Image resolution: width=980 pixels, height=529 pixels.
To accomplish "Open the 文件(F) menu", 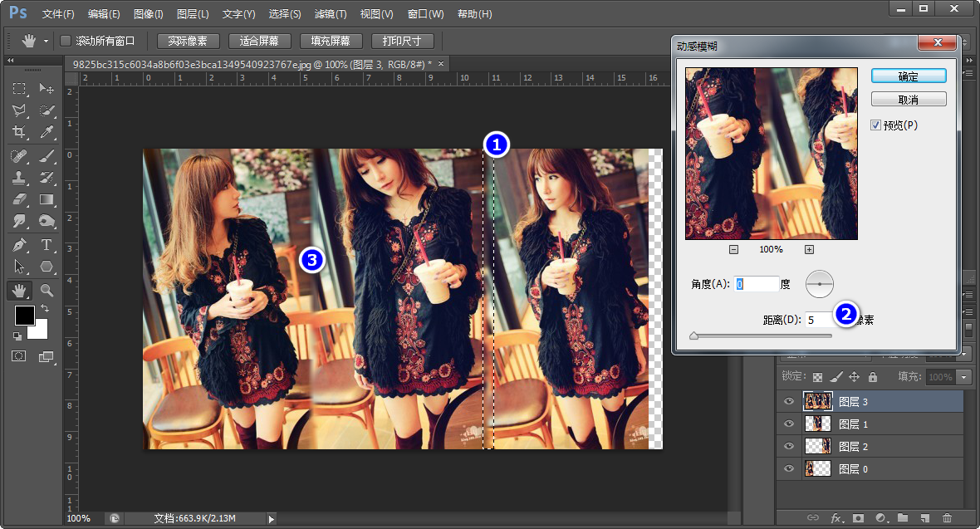I will (x=58, y=14).
